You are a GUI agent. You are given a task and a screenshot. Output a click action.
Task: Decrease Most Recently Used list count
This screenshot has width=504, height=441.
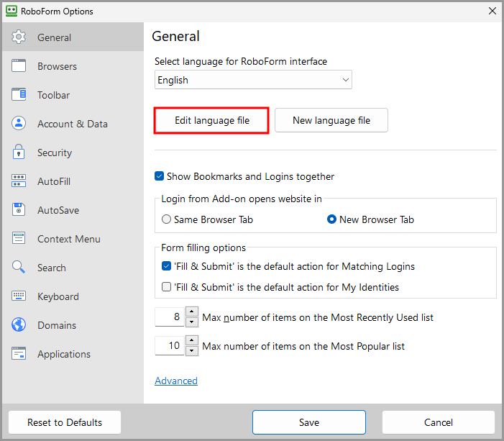tap(192, 322)
